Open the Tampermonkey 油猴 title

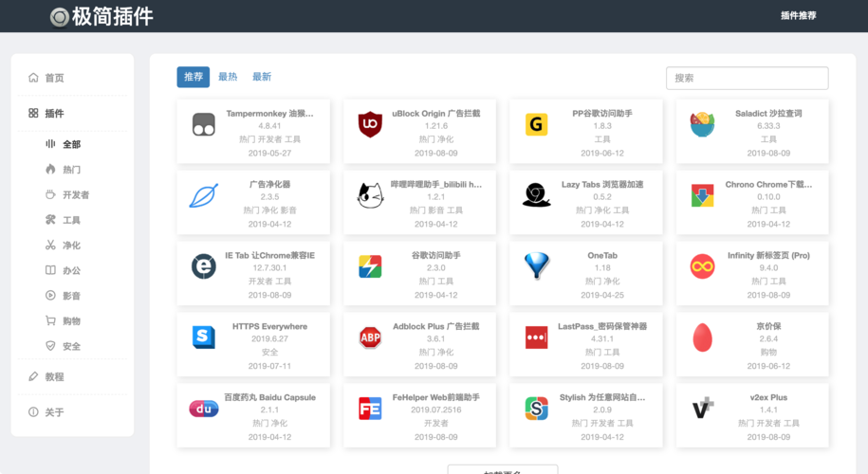pyautogui.click(x=269, y=114)
